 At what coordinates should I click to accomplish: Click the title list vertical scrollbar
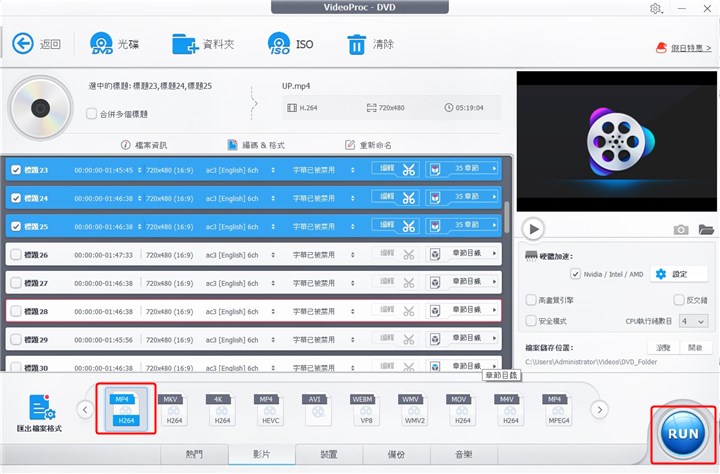(x=506, y=218)
